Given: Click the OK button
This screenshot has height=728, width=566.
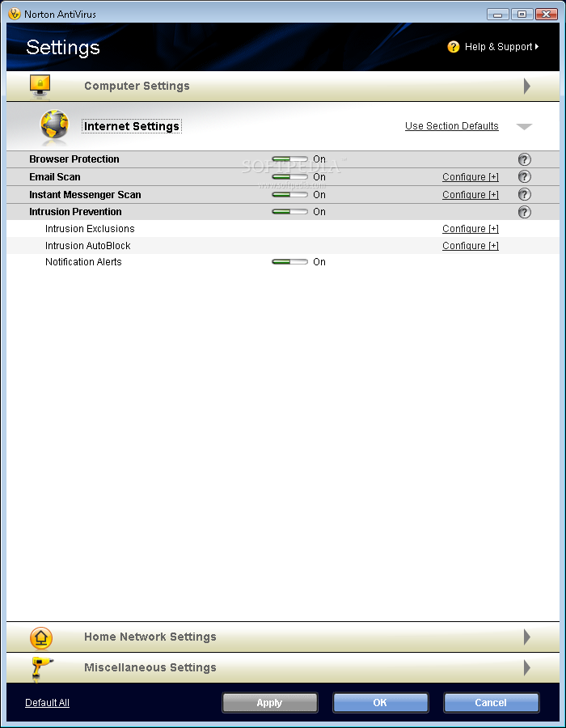Looking at the screenshot, I should (x=380, y=702).
